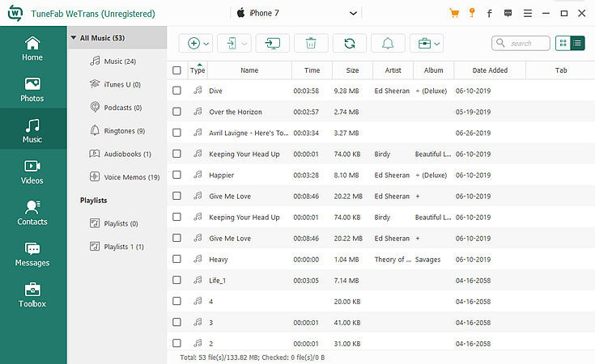The width and height of the screenshot is (595, 364).
Task: Click the Export to PC icon
Action: point(273,43)
